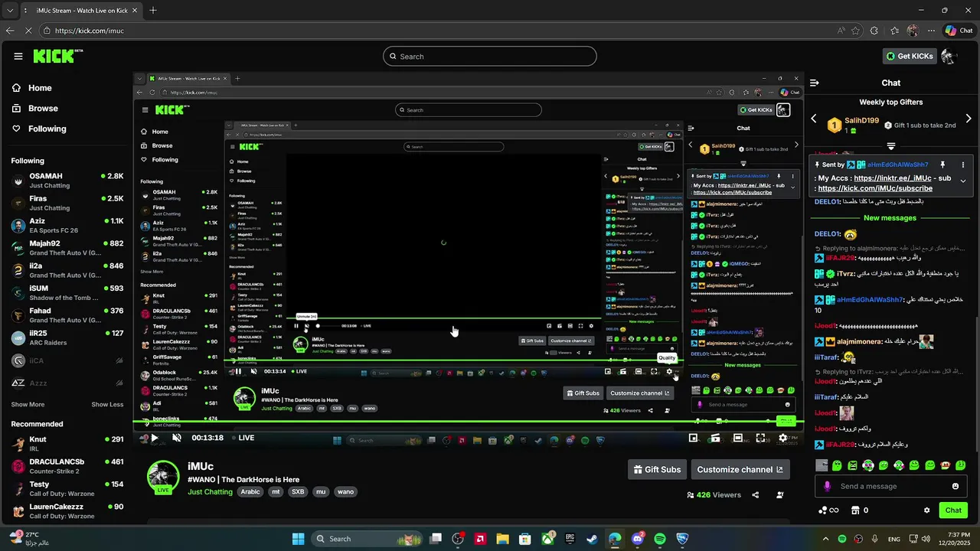
Task: Open Spotify from the taskbar
Action: 660,539
